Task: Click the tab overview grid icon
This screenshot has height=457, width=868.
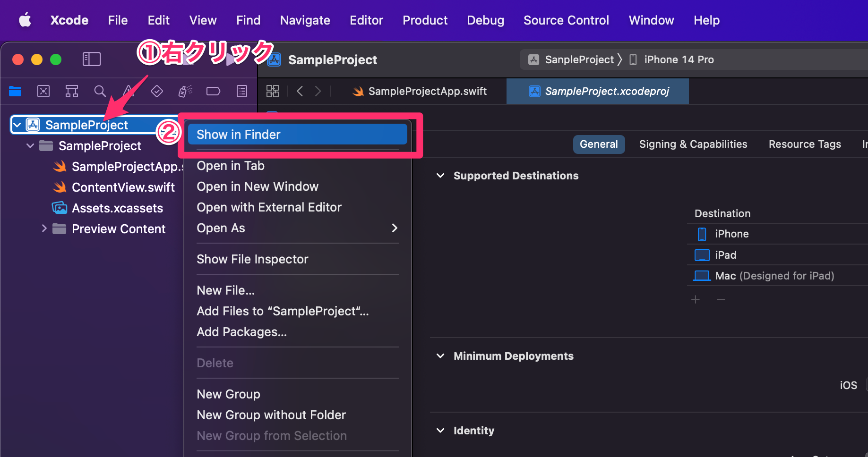Action: click(273, 91)
